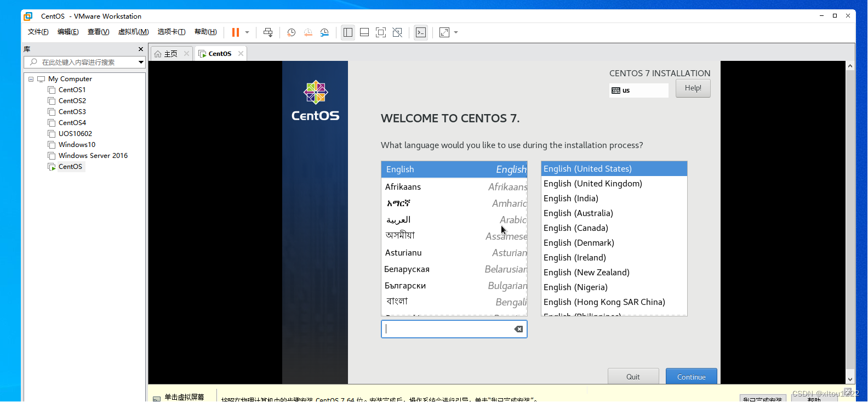The width and height of the screenshot is (868, 402).
Task: Pause the virtual machine with the pause icon
Action: click(x=236, y=32)
